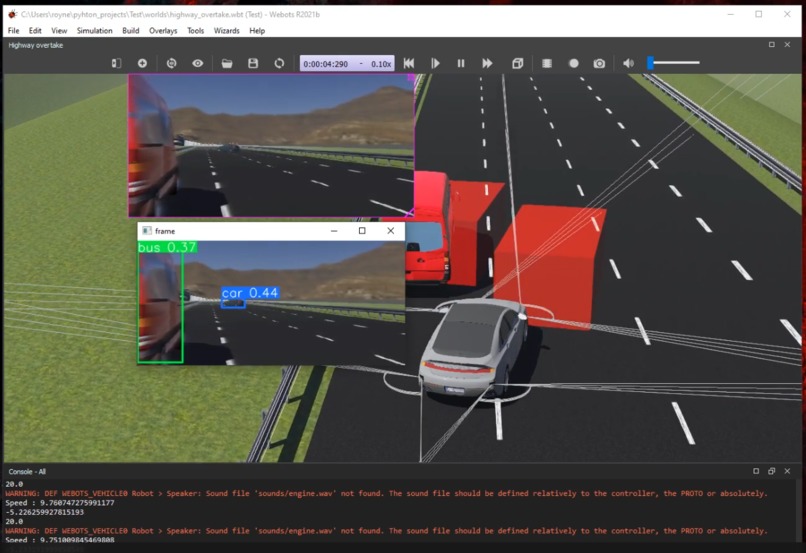Click the 'Highway overtake' panel title
Image resolution: width=806 pixels, height=553 pixels.
35,45
